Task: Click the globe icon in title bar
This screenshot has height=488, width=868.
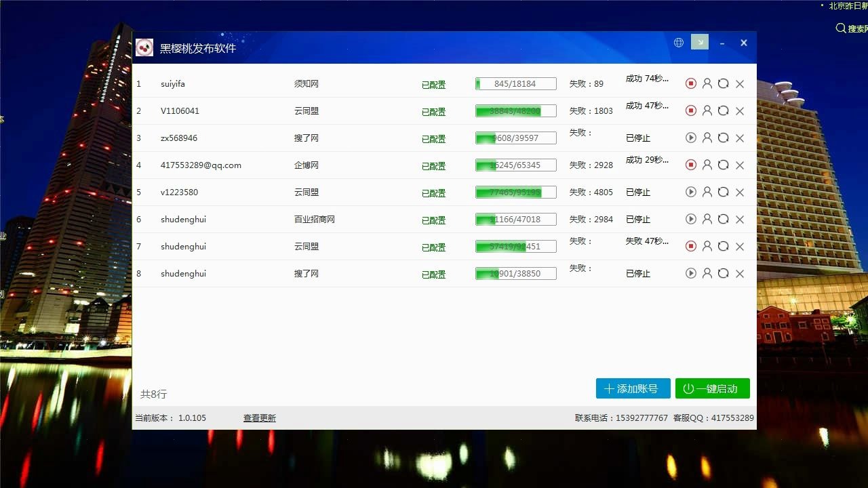Action: tap(679, 43)
